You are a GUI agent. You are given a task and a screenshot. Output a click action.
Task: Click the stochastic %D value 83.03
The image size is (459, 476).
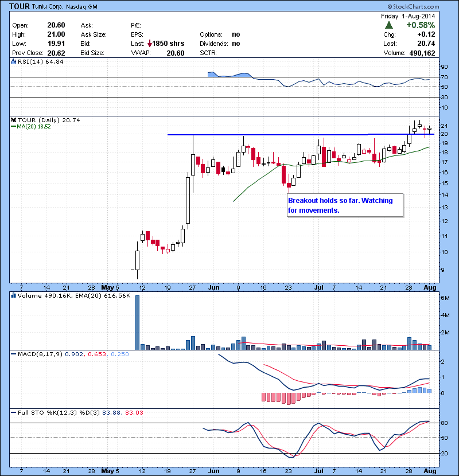[134, 412]
